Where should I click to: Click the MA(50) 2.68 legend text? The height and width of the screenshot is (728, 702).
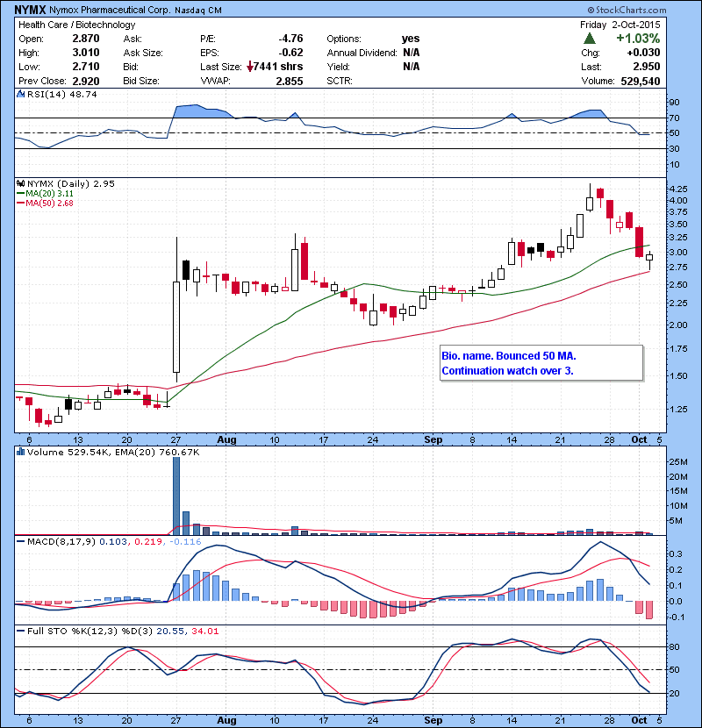coord(50,203)
